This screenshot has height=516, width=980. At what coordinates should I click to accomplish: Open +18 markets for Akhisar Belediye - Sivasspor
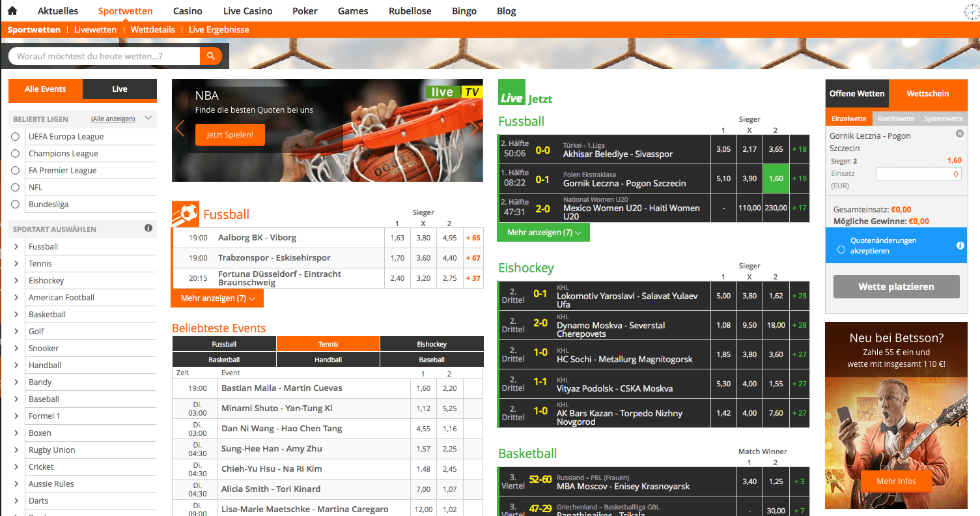click(x=800, y=149)
